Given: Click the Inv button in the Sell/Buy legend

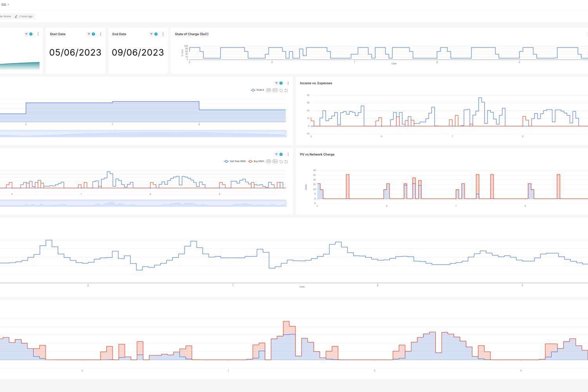Looking at the screenshot, I should 275,162.
